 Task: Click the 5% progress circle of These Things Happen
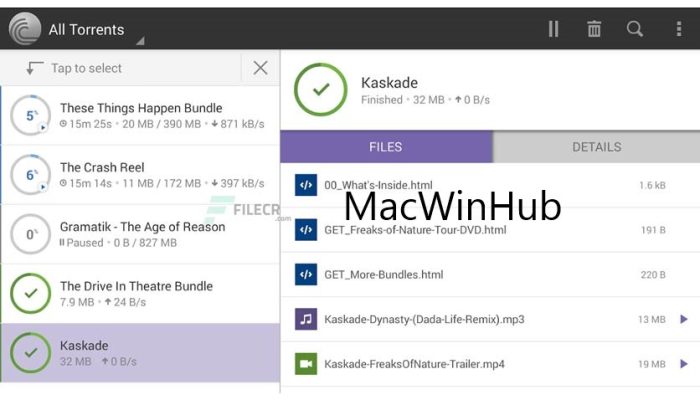tap(30, 115)
